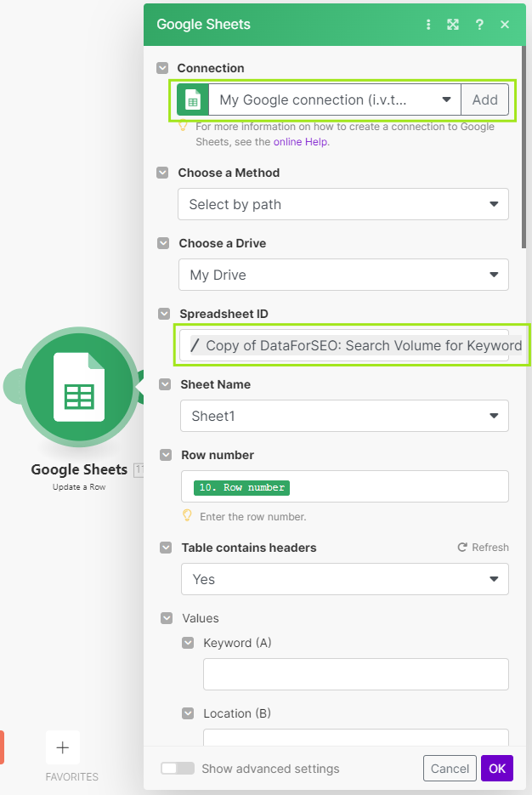Open the My Drive dropdown

tap(343, 275)
